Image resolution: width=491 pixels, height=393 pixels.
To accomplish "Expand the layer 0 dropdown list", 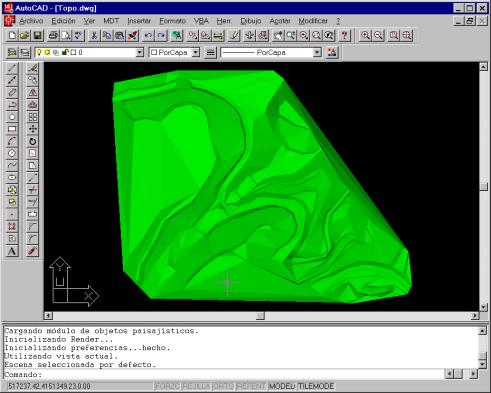I will pyautogui.click(x=140, y=52).
